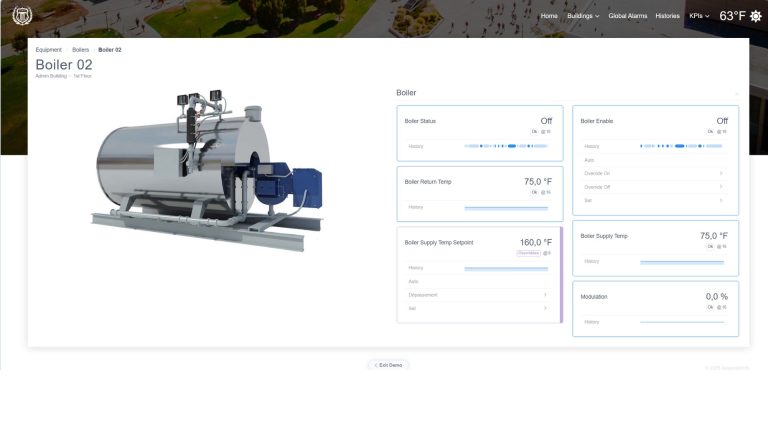Expand the Buildings dropdown menu
This screenshot has width=768, height=432.
583,16
